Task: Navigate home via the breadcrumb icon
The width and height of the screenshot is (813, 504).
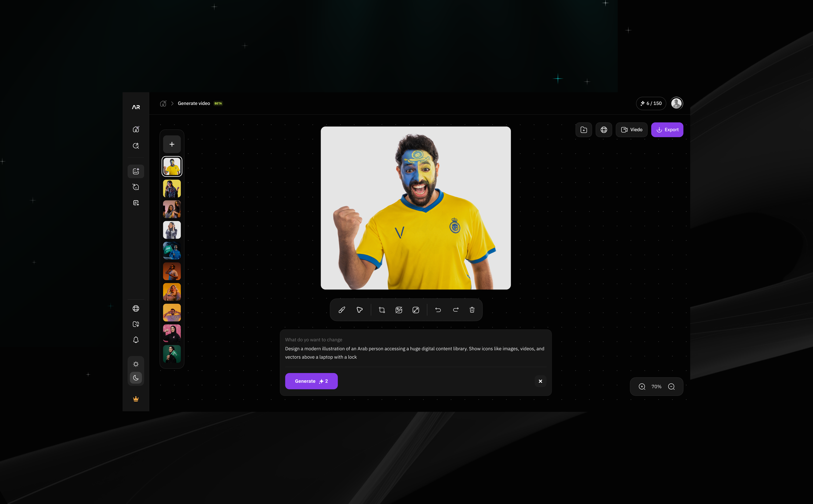Action: click(163, 103)
